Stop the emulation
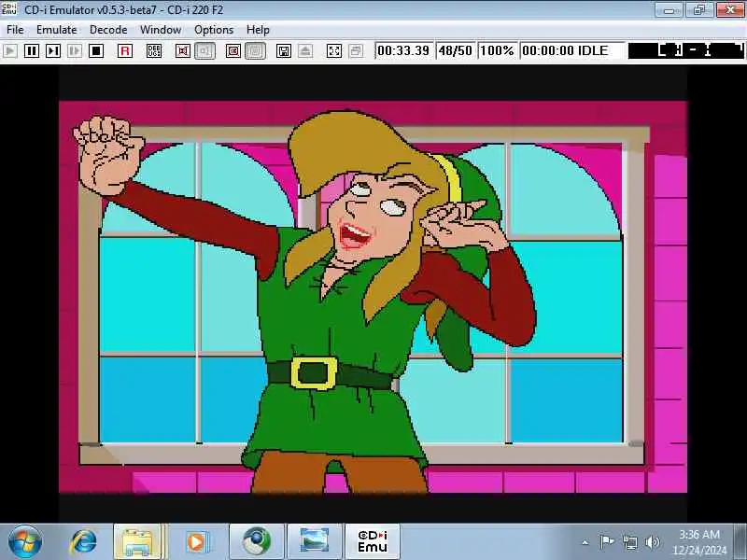Viewport: 747px width, 560px height. tap(96, 51)
